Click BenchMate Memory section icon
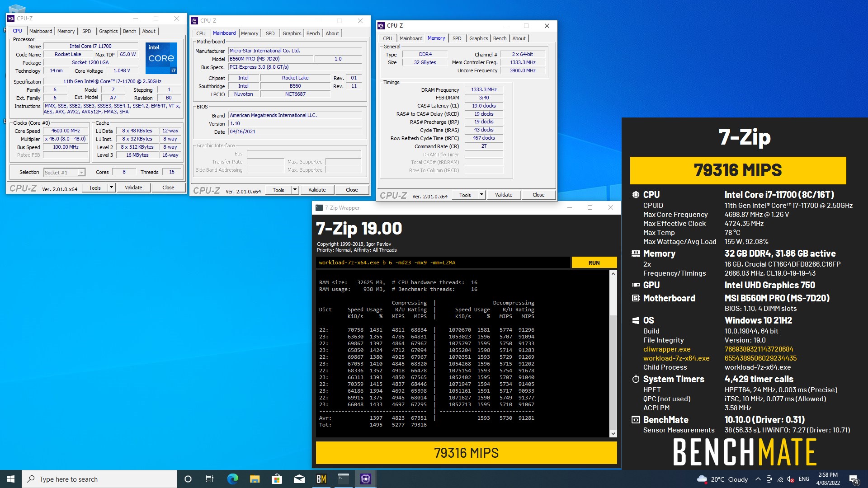 pos(636,253)
